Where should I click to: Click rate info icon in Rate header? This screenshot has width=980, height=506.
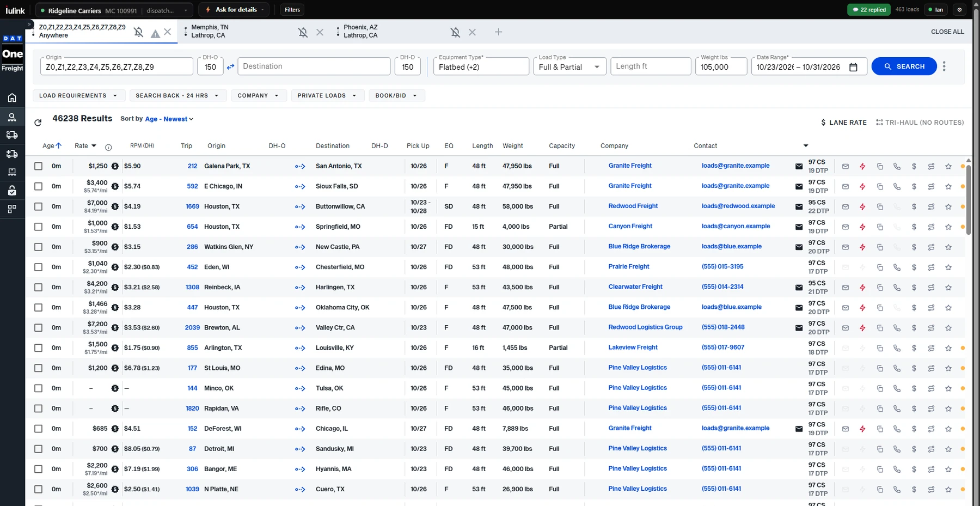point(108,147)
